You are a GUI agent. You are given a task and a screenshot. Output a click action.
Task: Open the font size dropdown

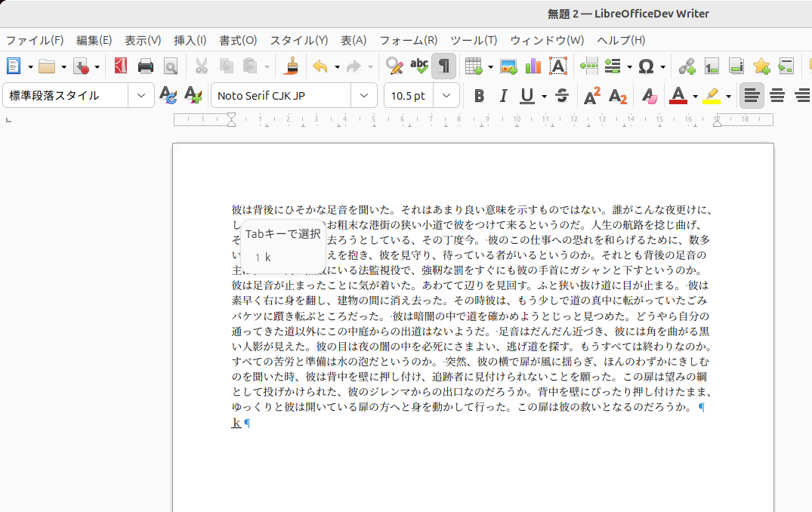coord(446,95)
